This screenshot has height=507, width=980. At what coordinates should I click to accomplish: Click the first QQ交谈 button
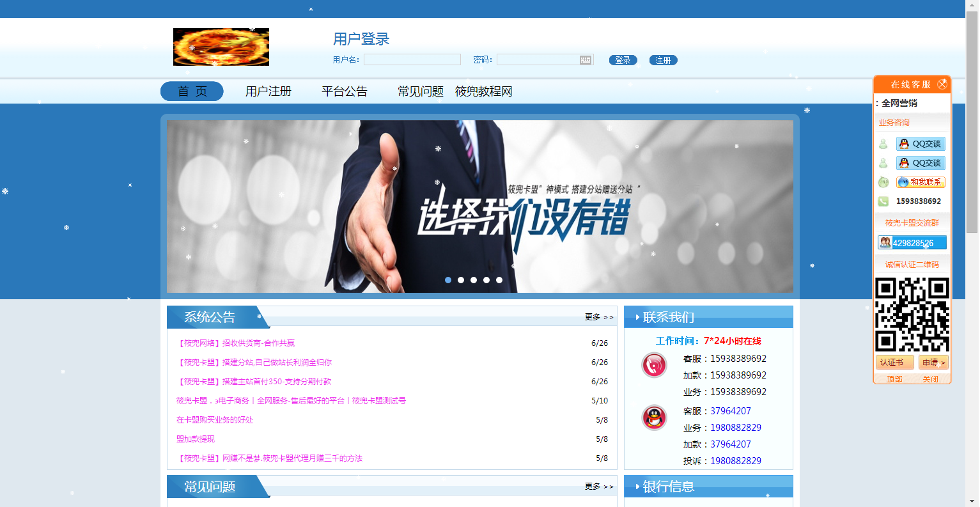(x=921, y=144)
